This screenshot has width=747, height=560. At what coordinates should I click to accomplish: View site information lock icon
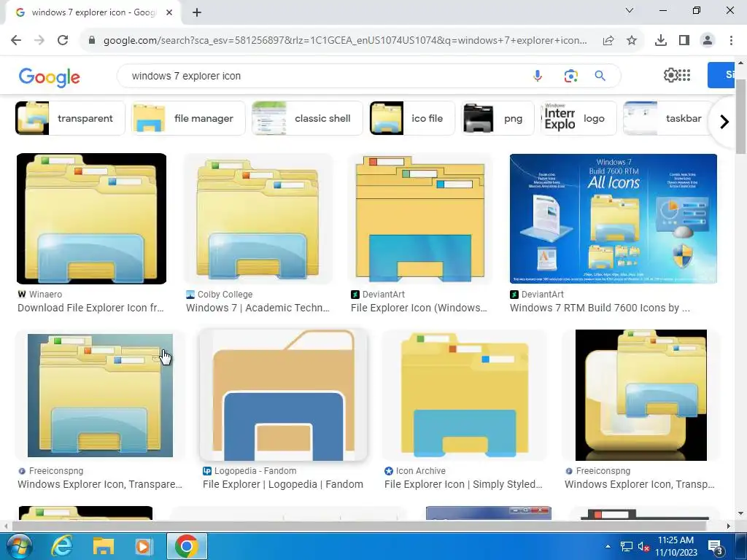coord(92,41)
